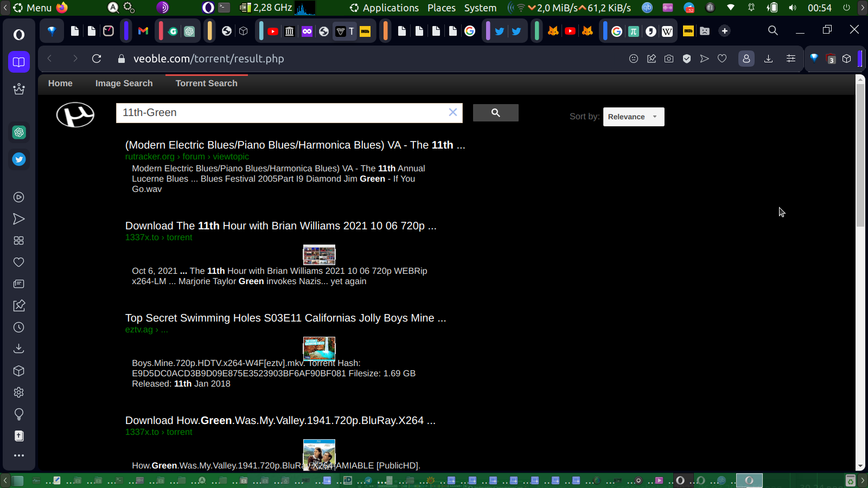
Task: Open the clock showing 00:54
Action: click(x=819, y=8)
